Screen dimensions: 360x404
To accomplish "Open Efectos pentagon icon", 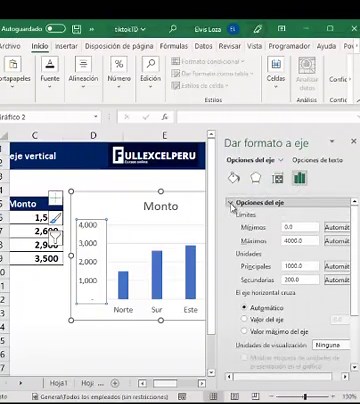I will 255,178.
